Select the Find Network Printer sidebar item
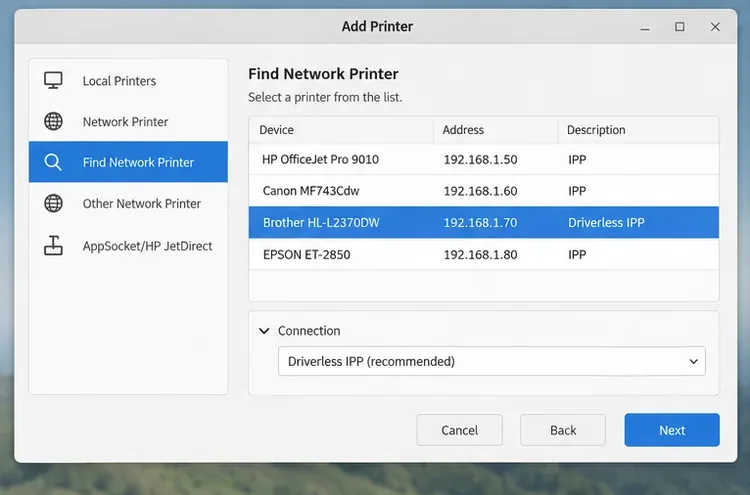Screen dimensions: 750x495 click(x=128, y=162)
